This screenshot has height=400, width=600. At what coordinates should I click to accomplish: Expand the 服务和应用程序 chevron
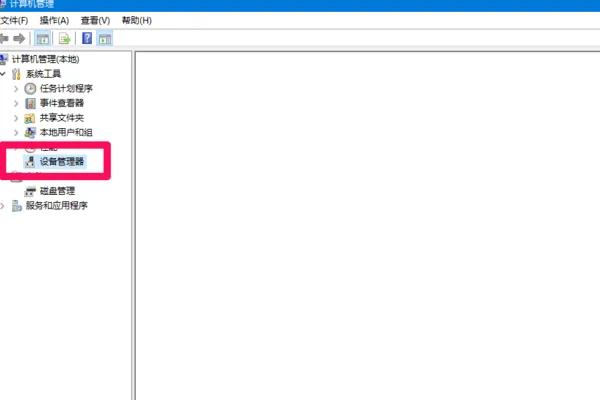click(x=3, y=206)
